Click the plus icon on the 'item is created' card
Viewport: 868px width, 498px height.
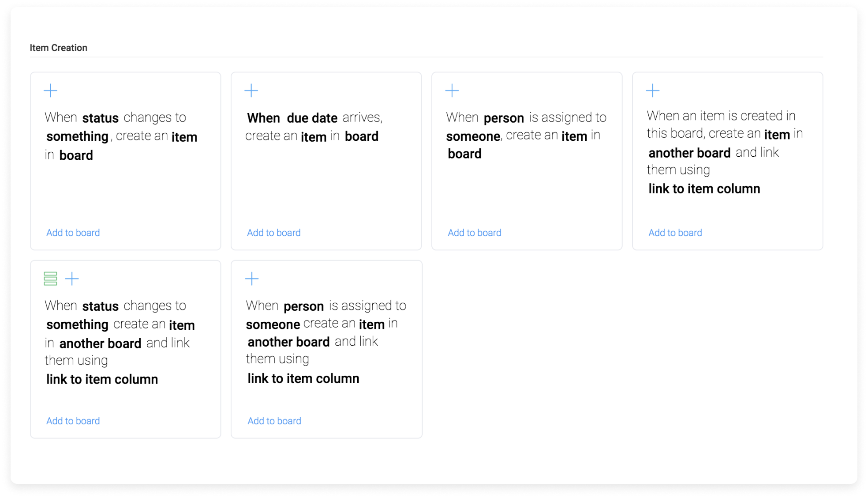[x=652, y=91]
